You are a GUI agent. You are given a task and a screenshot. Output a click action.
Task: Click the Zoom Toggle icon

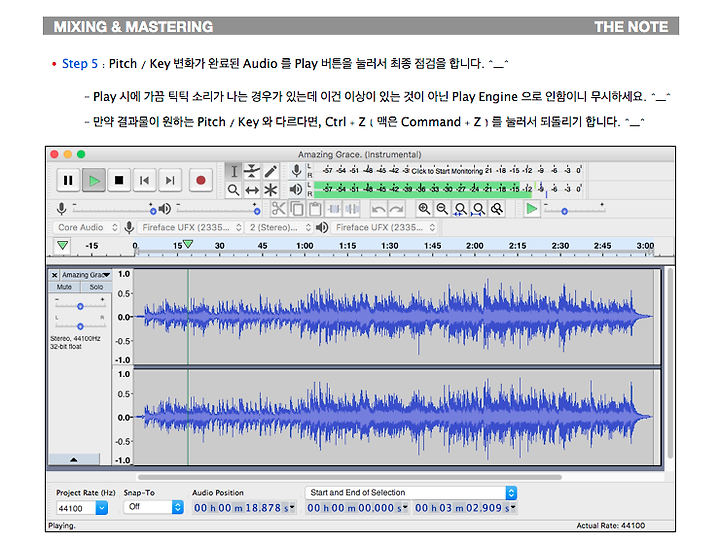point(496,209)
